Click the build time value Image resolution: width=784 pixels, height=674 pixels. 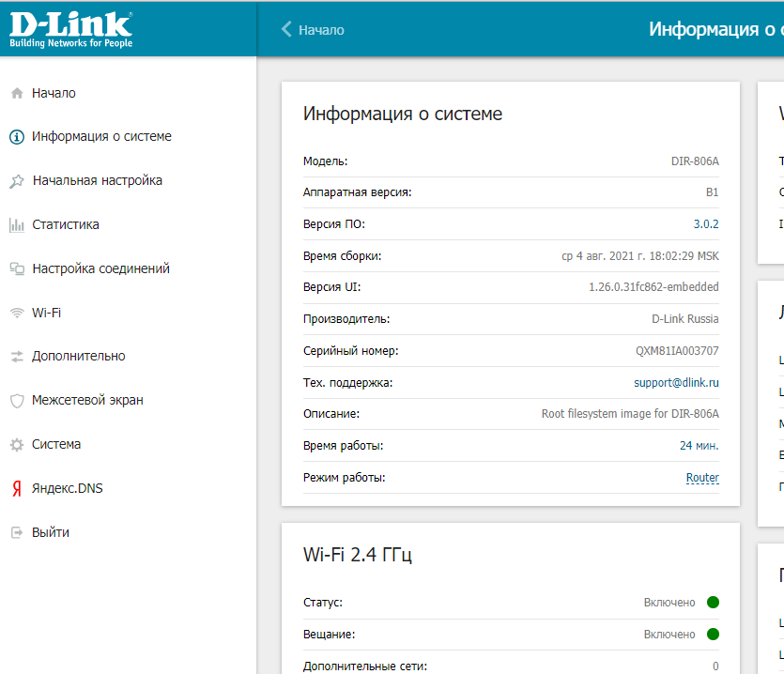[640, 256]
